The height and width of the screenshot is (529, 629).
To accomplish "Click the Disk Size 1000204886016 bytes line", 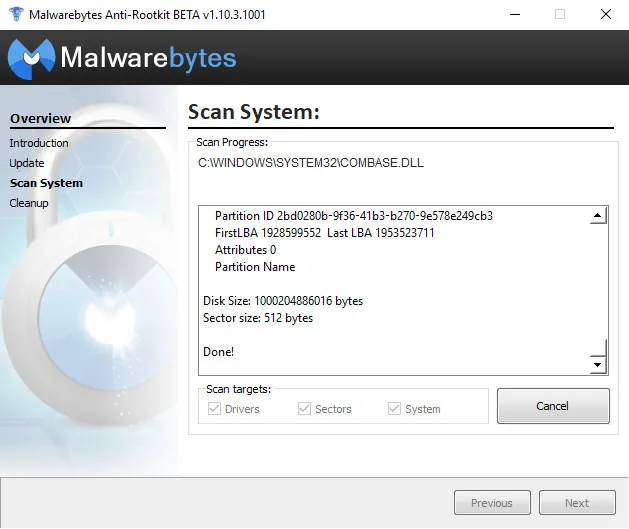I will click(x=283, y=301).
